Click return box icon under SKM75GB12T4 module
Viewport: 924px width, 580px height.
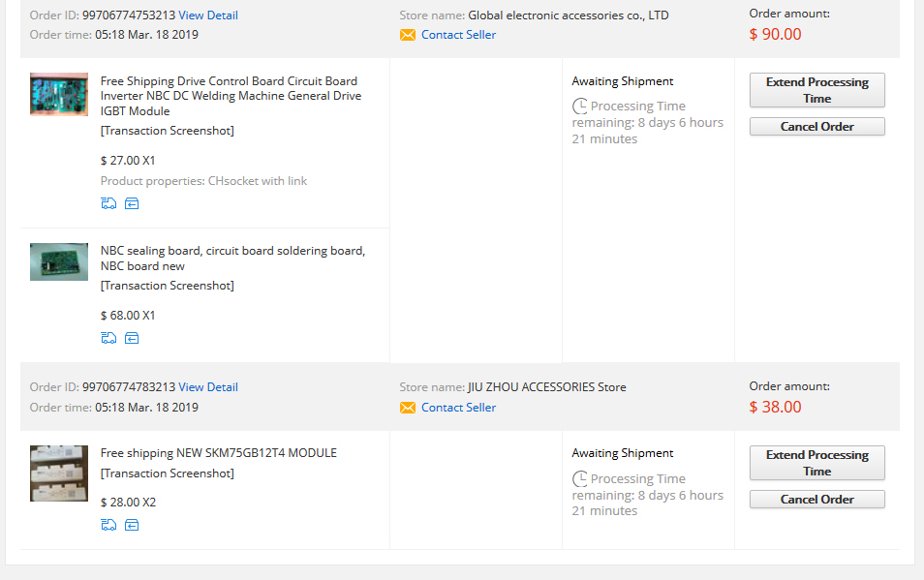tap(132, 525)
